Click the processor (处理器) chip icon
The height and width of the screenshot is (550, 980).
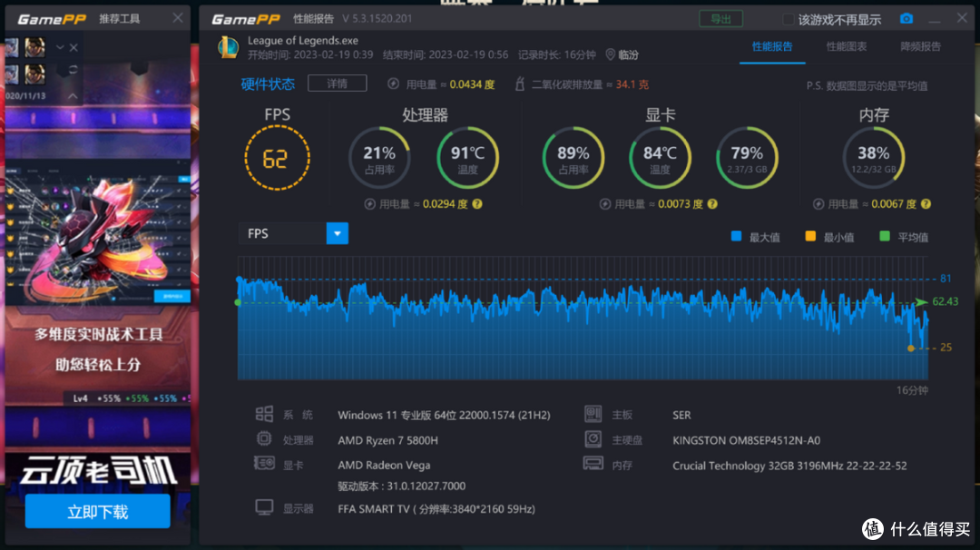point(264,438)
